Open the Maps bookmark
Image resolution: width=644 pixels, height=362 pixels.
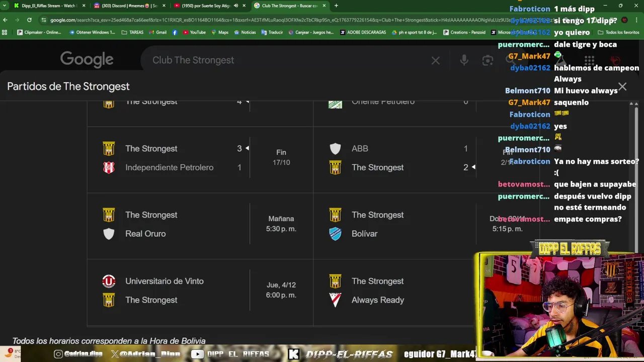tap(220, 32)
